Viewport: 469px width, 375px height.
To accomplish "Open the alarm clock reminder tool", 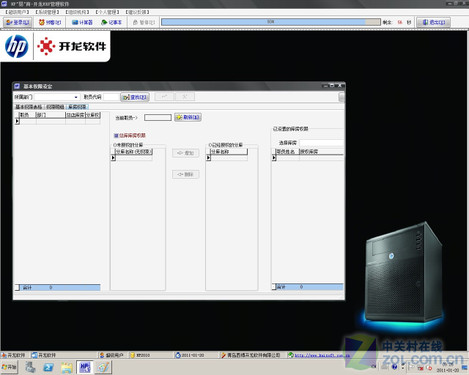I will point(50,22).
